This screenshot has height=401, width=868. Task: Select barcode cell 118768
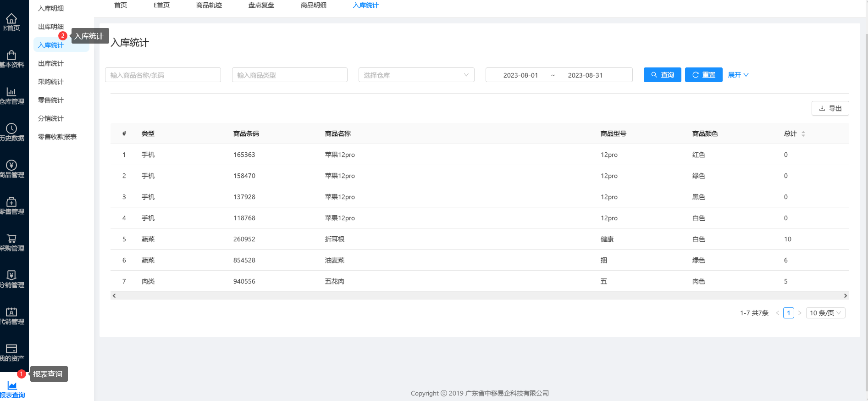point(244,218)
